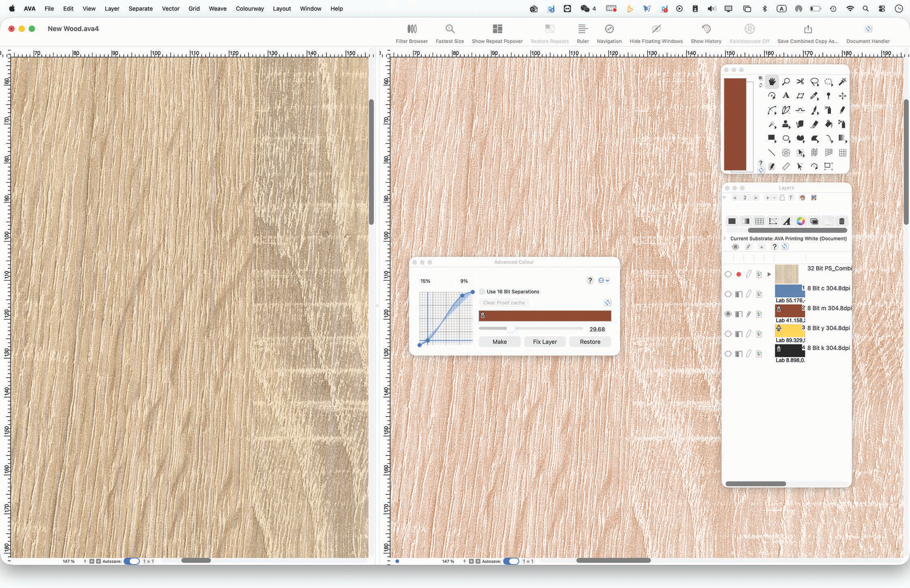Select the Stamp tool
The width and height of the screenshot is (910, 588).
click(786, 124)
